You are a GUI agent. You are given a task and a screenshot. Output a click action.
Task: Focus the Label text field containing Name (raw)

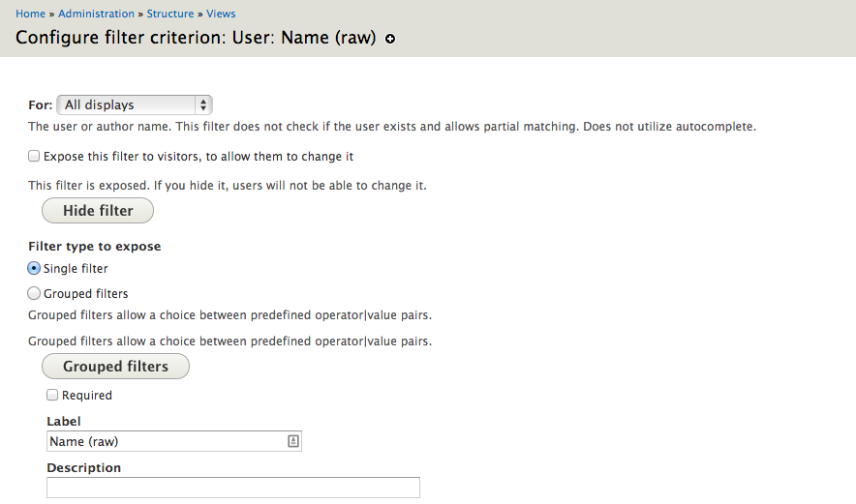coord(165,441)
